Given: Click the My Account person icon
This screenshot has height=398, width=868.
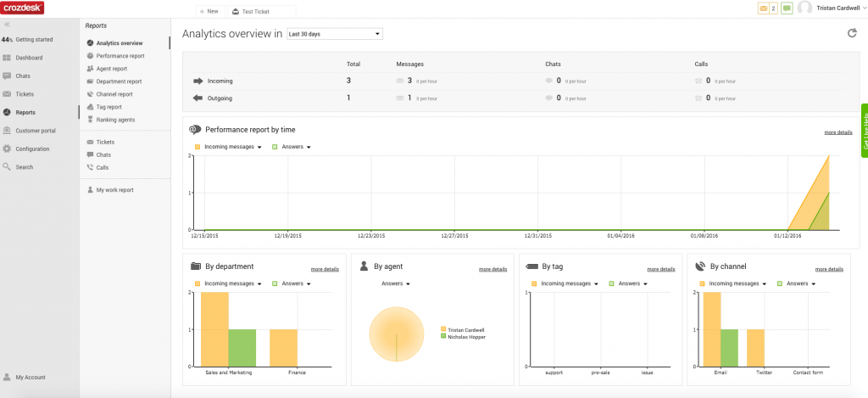Looking at the screenshot, I should click(x=7, y=377).
